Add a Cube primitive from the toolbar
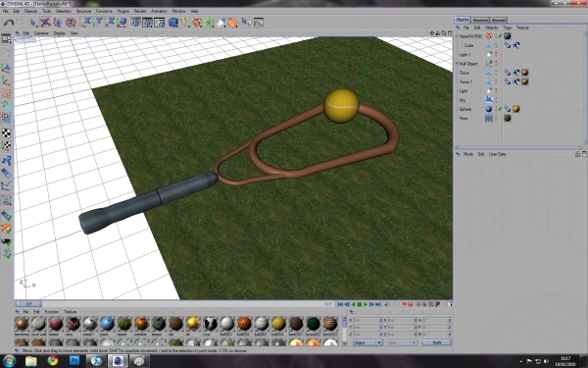 (172, 23)
